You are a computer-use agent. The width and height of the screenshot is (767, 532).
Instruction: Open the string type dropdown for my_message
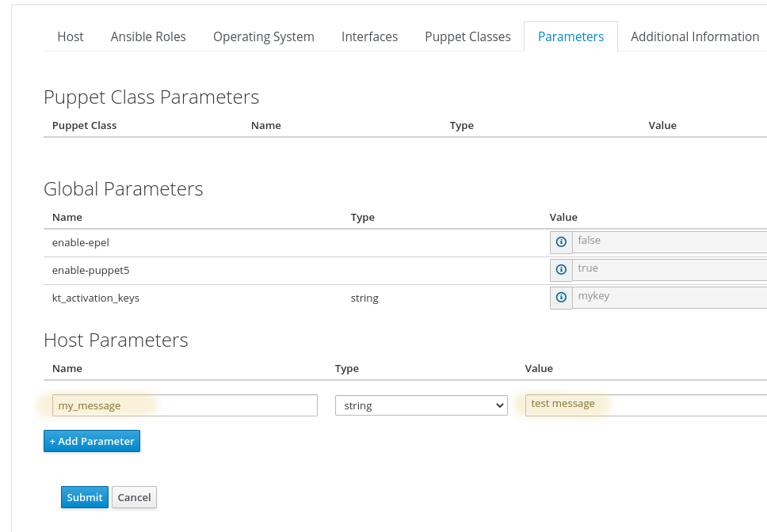tap(422, 405)
